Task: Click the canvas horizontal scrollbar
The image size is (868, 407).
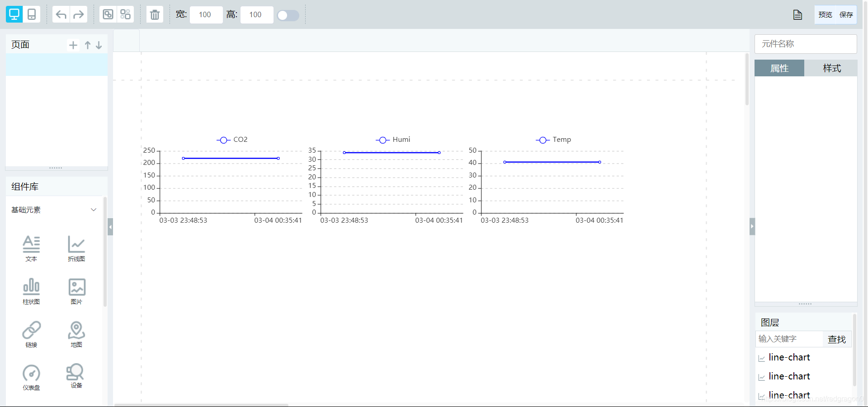Action: tap(201, 405)
